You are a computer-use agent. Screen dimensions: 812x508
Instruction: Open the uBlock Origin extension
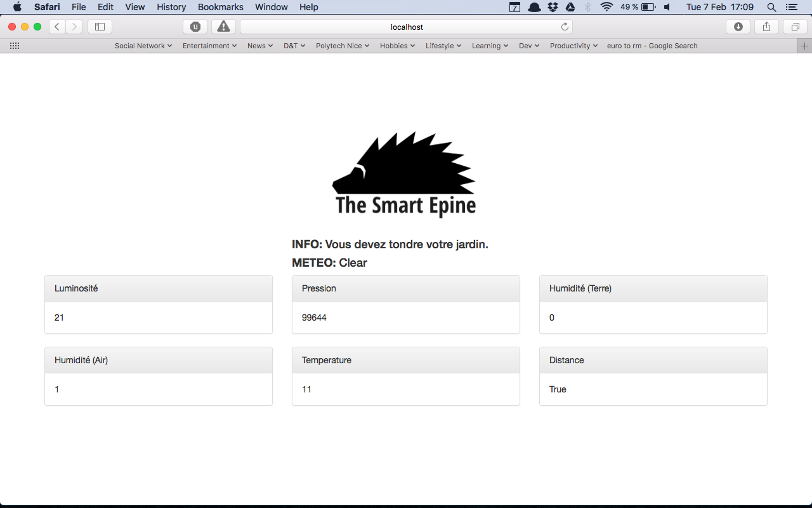coord(195,26)
